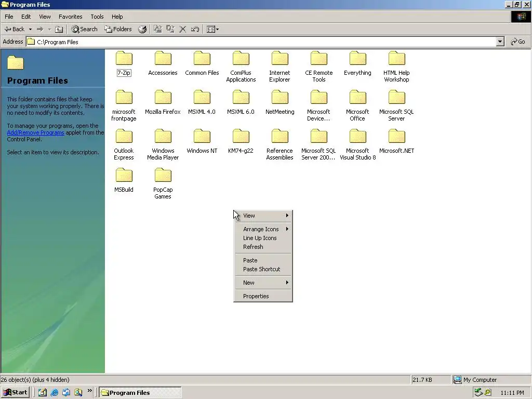Open the View menu in menu bar
The height and width of the screenshot is (399, 532).
coord(45,17)
